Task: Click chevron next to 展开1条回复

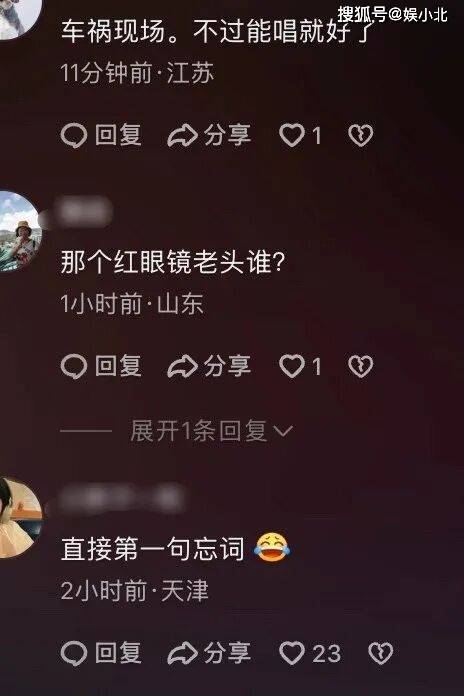Action: 283,431
